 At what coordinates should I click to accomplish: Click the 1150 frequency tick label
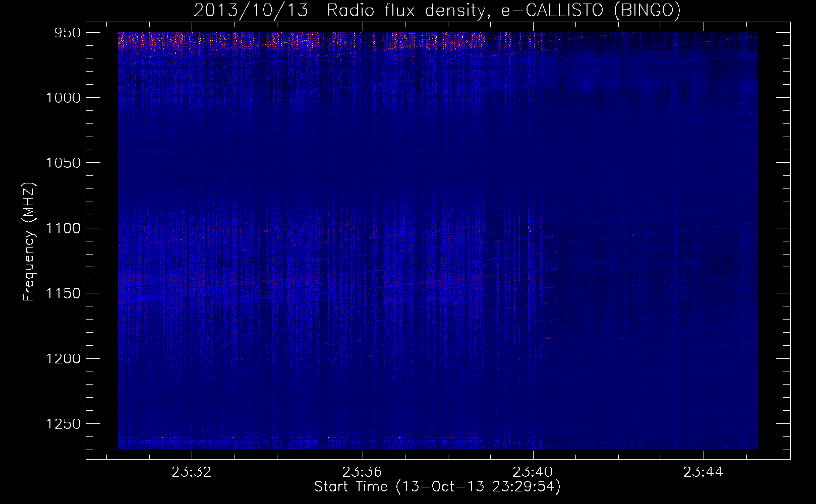click(64, 293)
